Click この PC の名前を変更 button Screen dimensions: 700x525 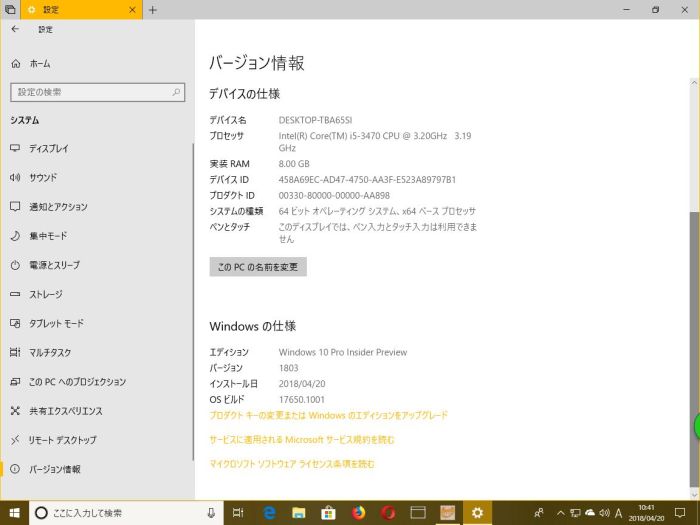tap(257, 267)
